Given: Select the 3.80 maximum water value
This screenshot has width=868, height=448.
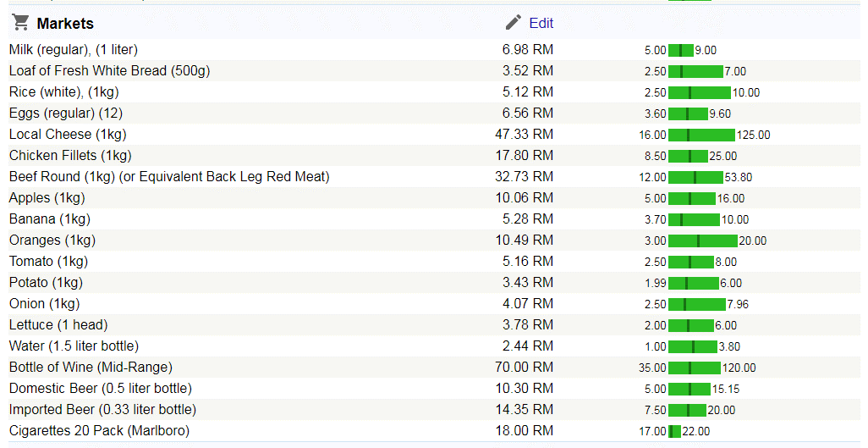Looking at the screenshot, I should coord(729,347).
